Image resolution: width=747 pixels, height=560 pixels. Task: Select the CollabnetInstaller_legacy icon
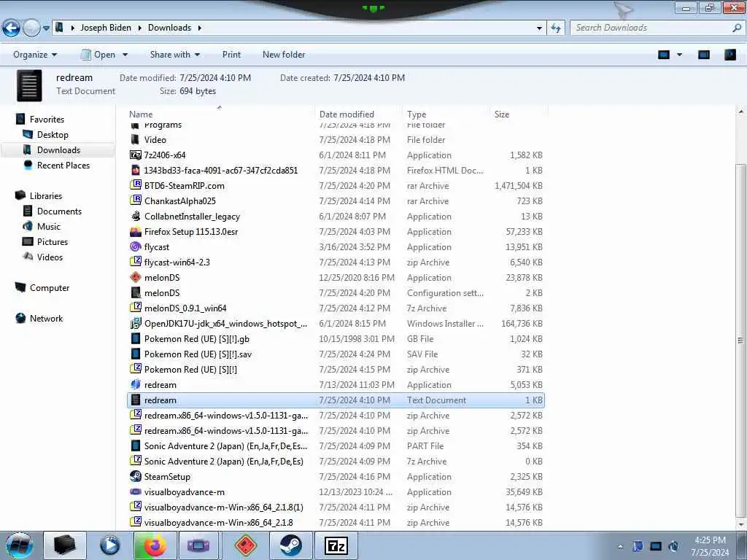tap(135, 216)
